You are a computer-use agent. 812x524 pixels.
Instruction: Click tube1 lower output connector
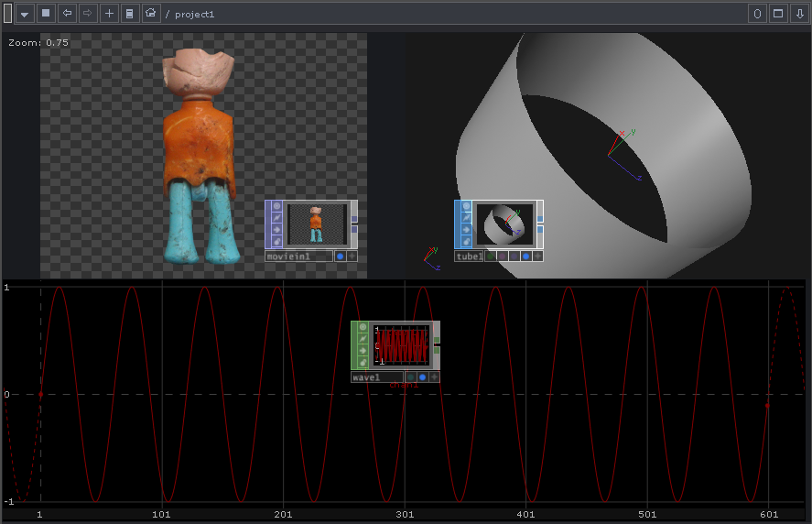(540, 230)
